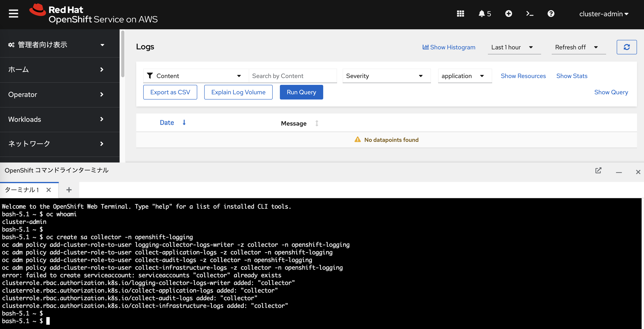Toggle the web terminal icon in header
The height and width of the screenshot is (329, 644).
pos(530,14)
